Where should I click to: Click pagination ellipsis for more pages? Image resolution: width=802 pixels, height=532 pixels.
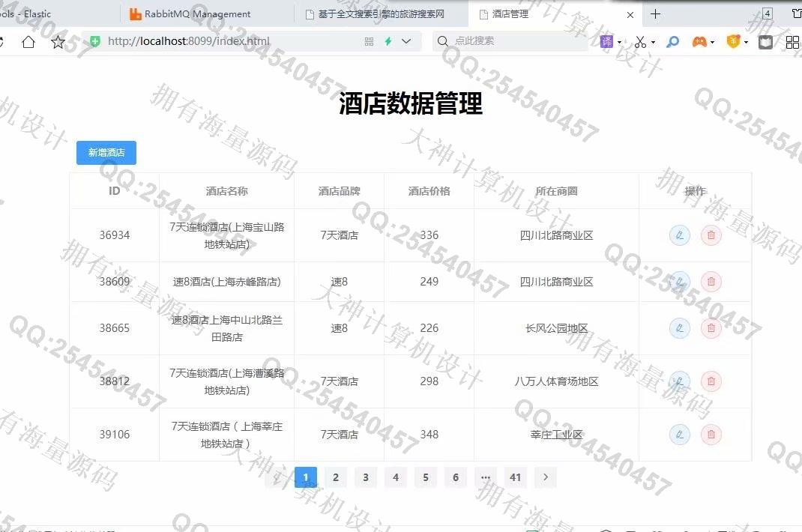pos(486,477)
